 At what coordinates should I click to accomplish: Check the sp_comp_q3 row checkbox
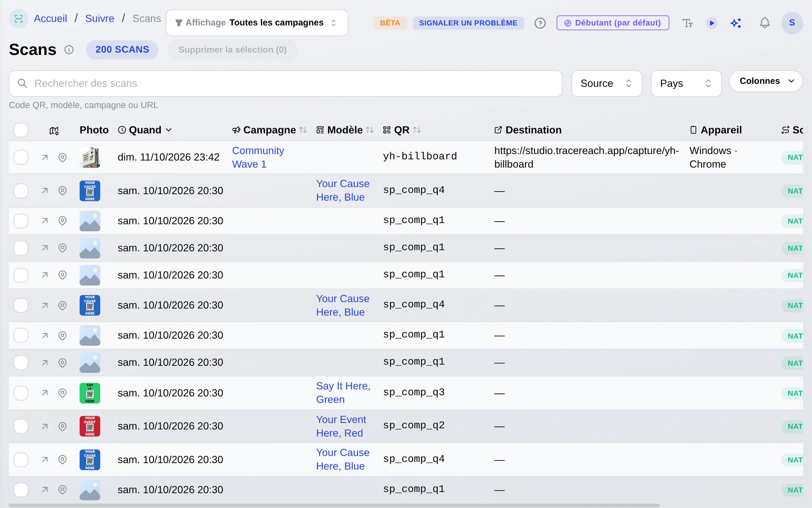[21, 393]
